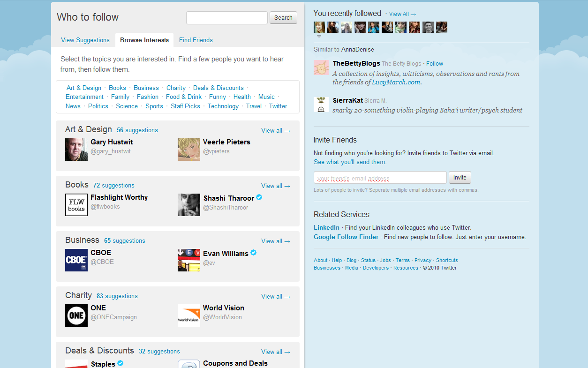Open TheBettyBlogs pink avatar
Viewport: 588px width, 368px height.
pos(321,68)
